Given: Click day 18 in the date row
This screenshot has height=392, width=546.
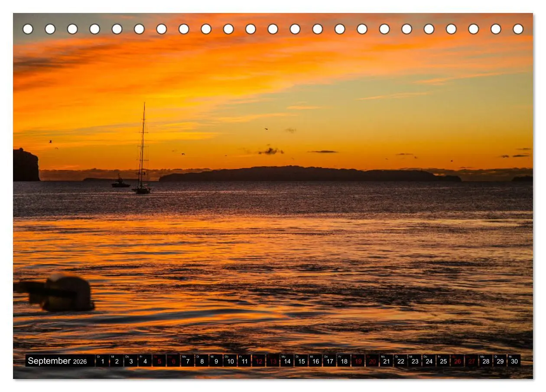Looking at the screenshot, I should pyautogui.click(x=344, y=361).
